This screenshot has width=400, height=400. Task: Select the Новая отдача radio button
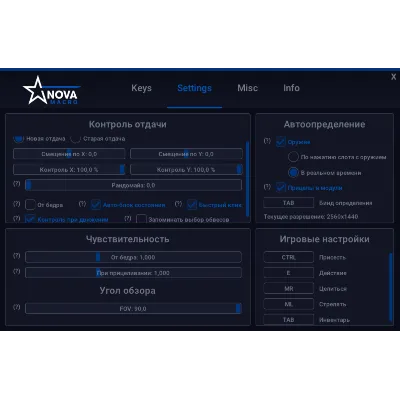19,138
